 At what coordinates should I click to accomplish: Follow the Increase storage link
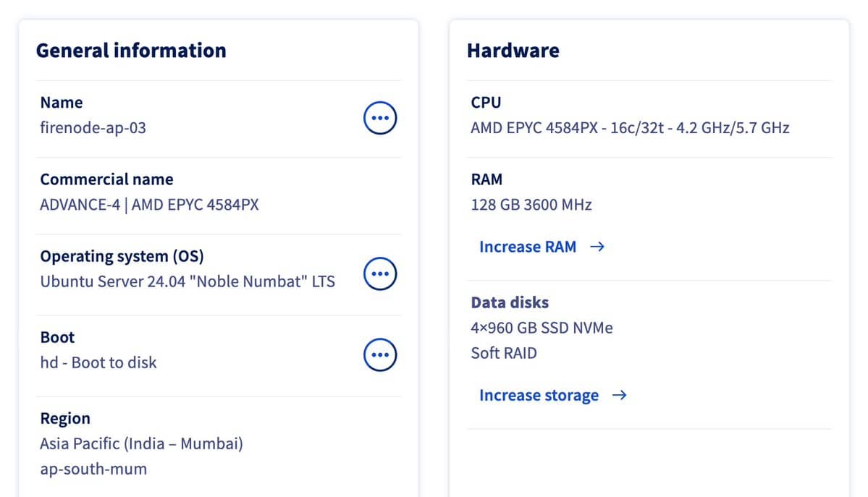click(x=539, y=395)
